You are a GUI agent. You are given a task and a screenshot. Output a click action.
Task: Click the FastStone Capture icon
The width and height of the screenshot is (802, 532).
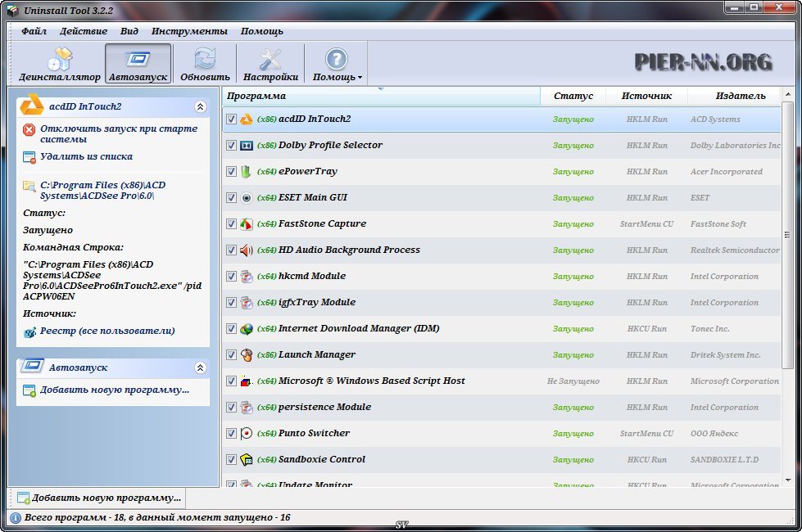(x=247, y=223)
